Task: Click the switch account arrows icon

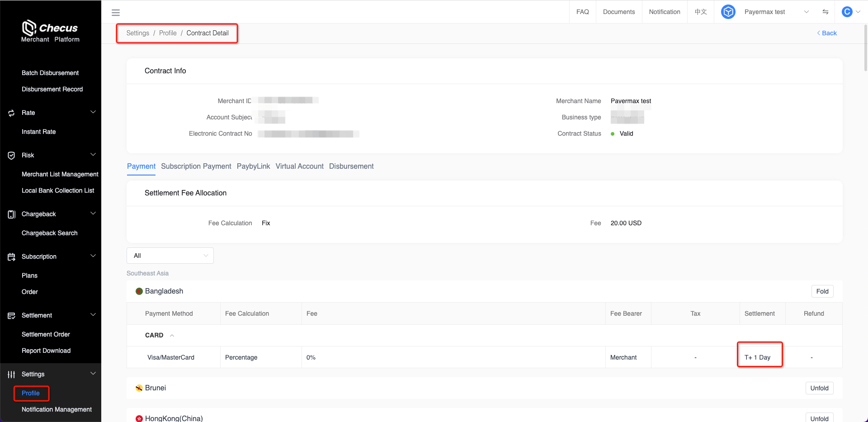Action: (x=825, y=12)
